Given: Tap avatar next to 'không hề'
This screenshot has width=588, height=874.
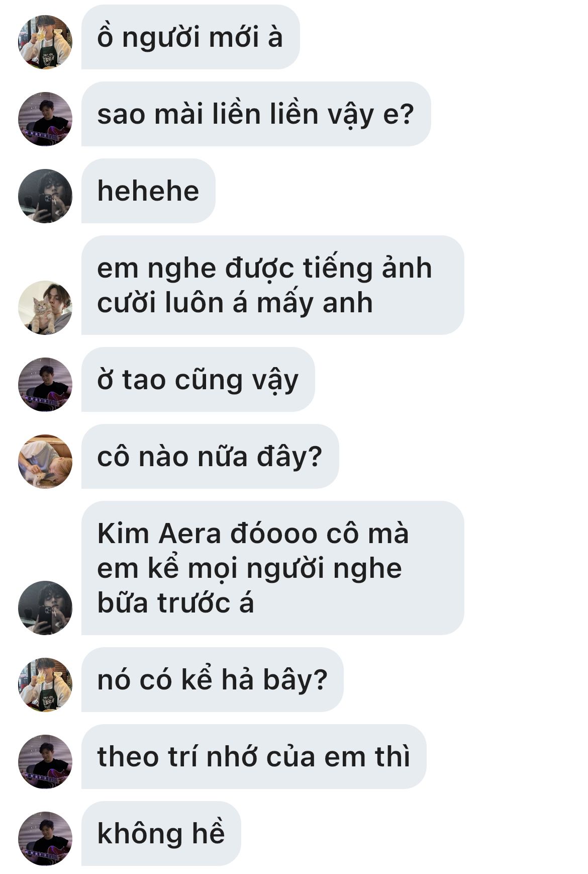Looking at the screenshot, I should click(x=45, y=838).
